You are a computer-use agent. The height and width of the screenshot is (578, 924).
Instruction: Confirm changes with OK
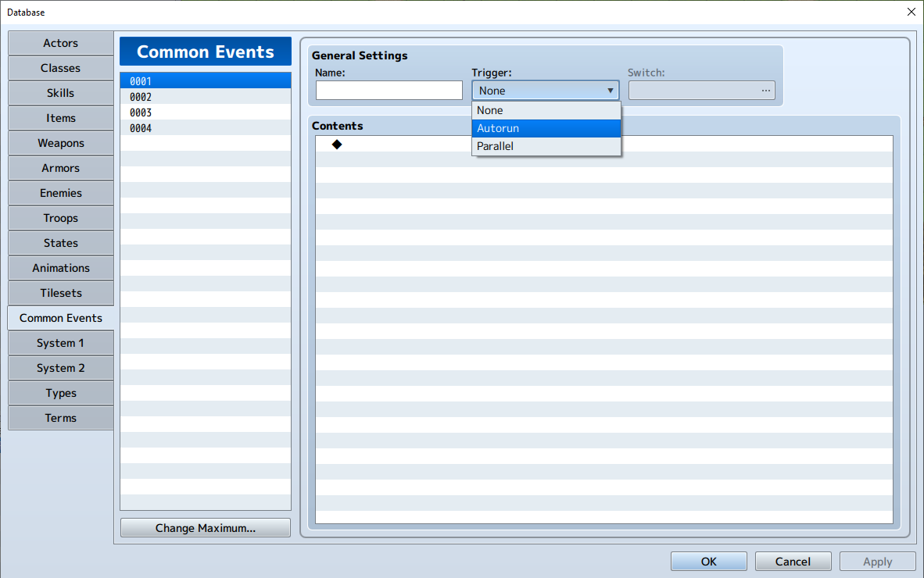pyautogui.click(x=708, y=562)
